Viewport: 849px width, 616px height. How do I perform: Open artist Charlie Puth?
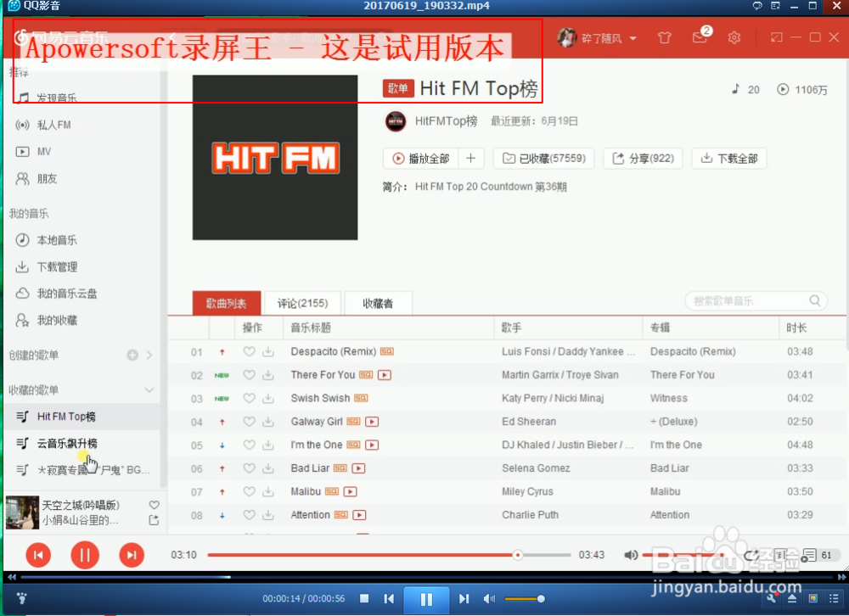[530, 515]
